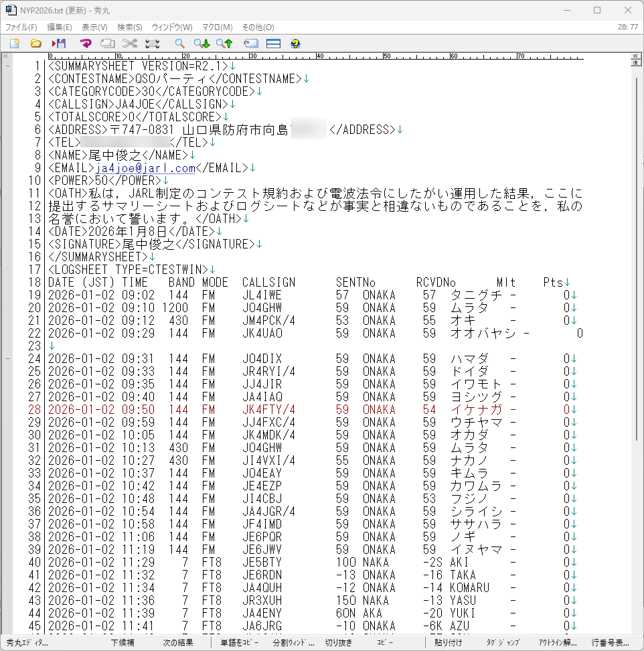644x651 pixels.
Task: Open the 検索(S) menu
Action: tap(129, 27)
